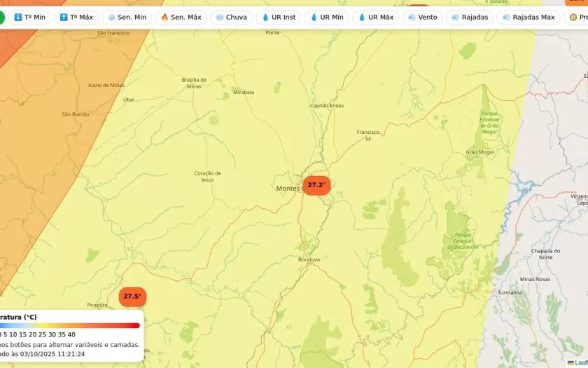Screen dimensions: 588x368
Task: Click the orange station marker at top-right corner
Action: (x=578, y=2)
